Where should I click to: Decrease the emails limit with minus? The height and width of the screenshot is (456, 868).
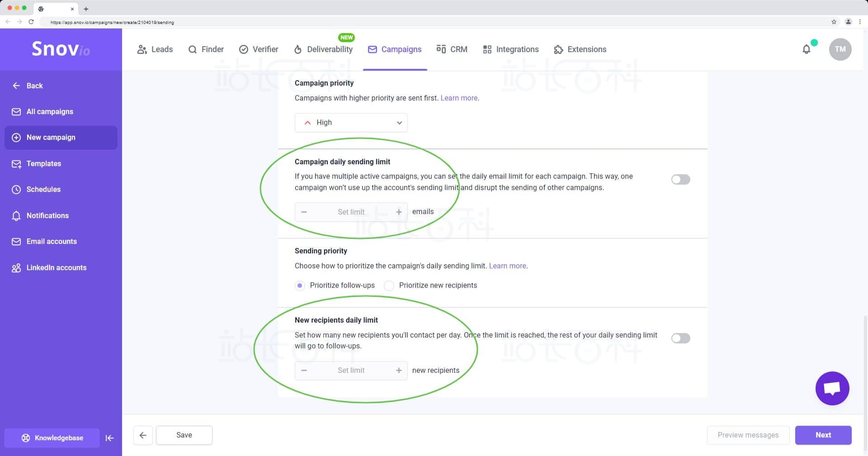click(x=304, y=212)
